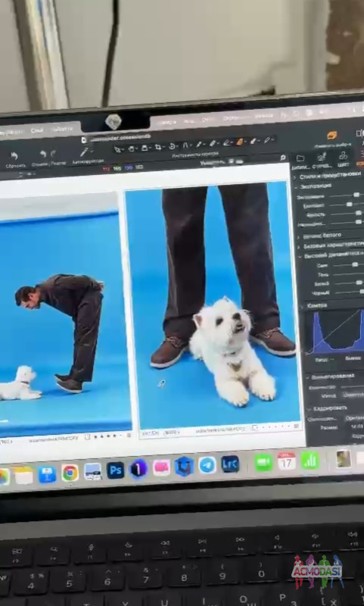This screenshot has height=606, width=364.
Task: Click the Размер value field
Action: point(357,426)
